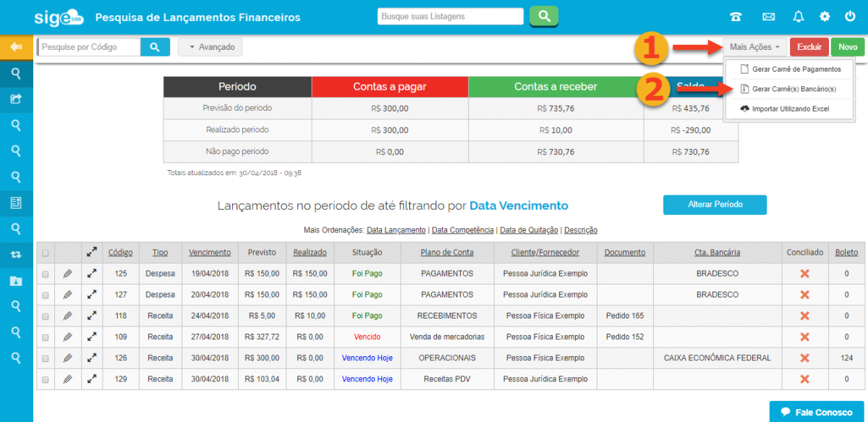Open the notifications bell icon
Viewport: 868px width, 422px height.
(x=799, y=17)
